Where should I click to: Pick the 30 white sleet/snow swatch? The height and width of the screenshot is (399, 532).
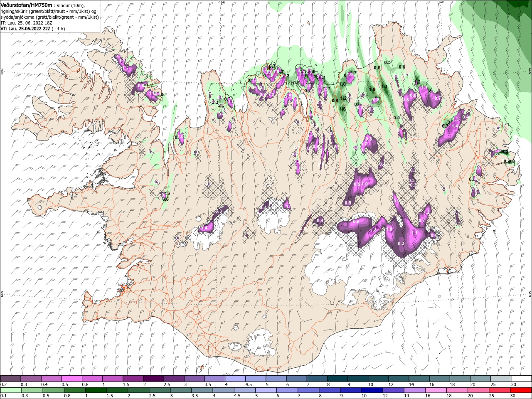522,379
